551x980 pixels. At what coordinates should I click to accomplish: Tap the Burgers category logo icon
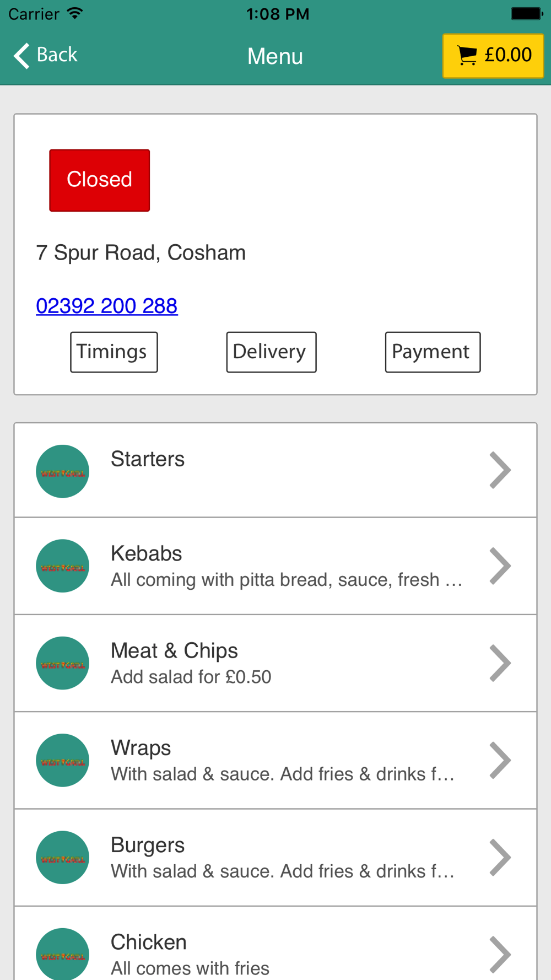63,858
